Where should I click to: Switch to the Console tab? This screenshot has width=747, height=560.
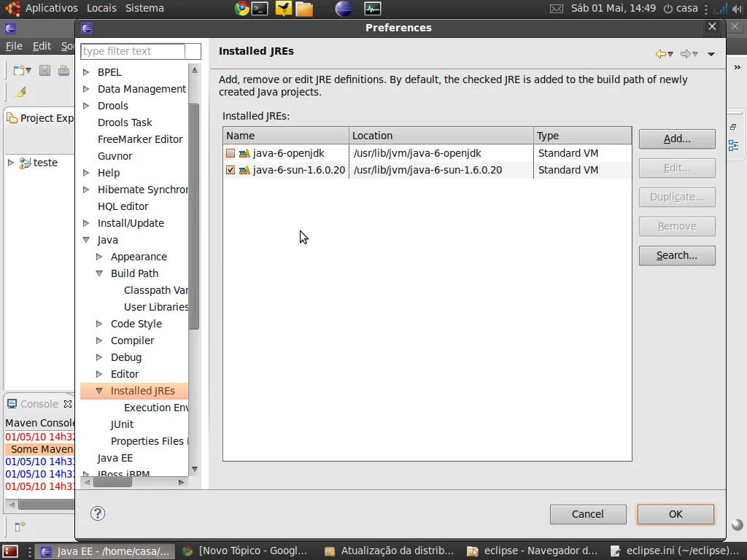coord(39,404)
